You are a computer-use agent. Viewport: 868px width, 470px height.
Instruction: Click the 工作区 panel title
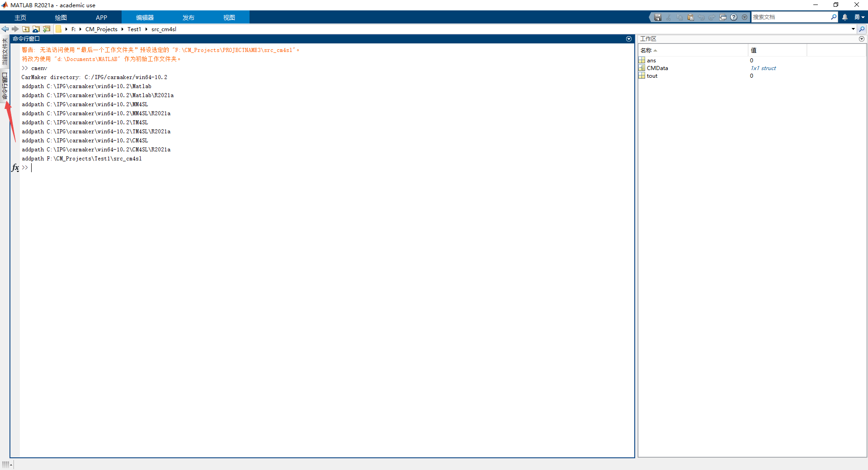648,39
